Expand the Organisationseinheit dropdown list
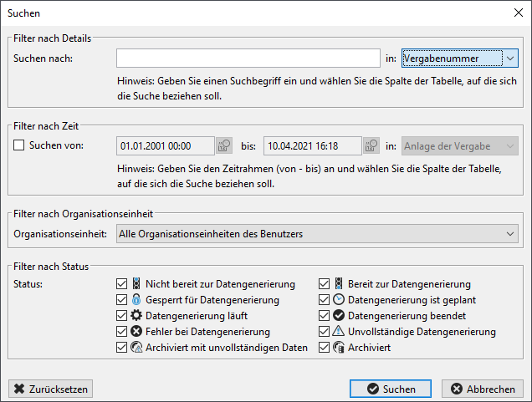Viewport: 532px width, 402px height. (317, 234)
